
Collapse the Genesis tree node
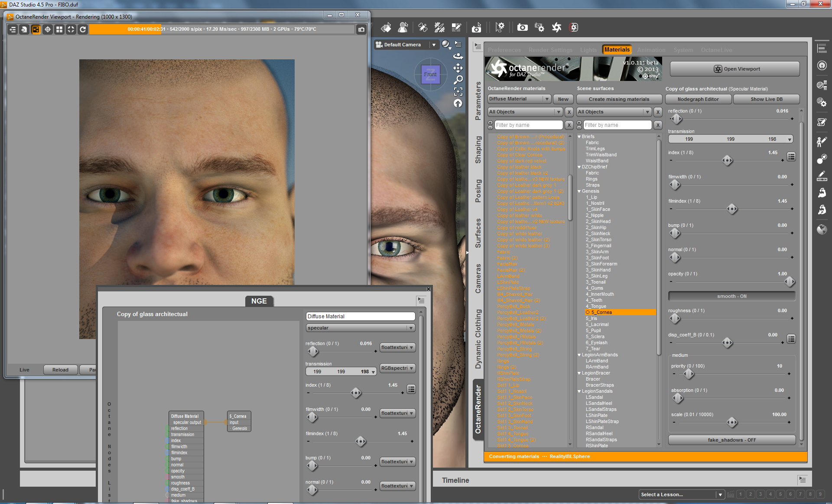pyautogui.click(x=579, y=191)
